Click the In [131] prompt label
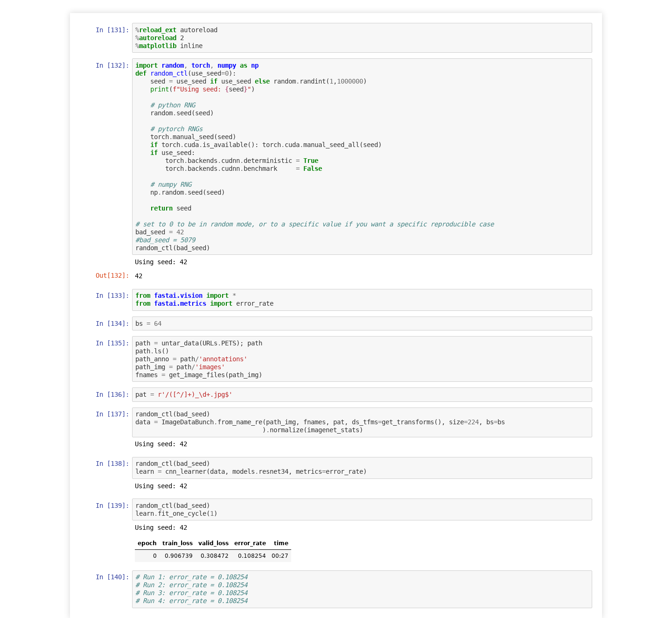 point(112,30)
